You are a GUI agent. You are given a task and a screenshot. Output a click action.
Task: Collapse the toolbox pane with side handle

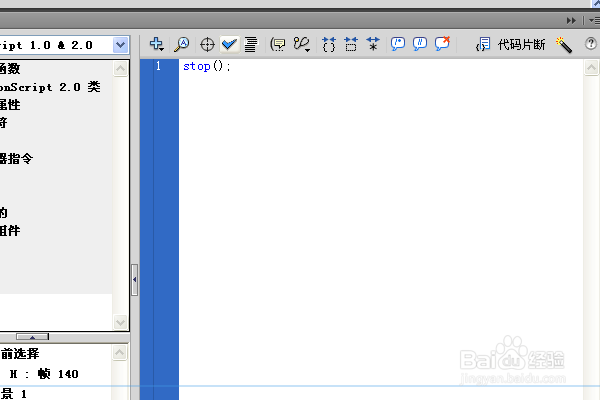(134, 279)
